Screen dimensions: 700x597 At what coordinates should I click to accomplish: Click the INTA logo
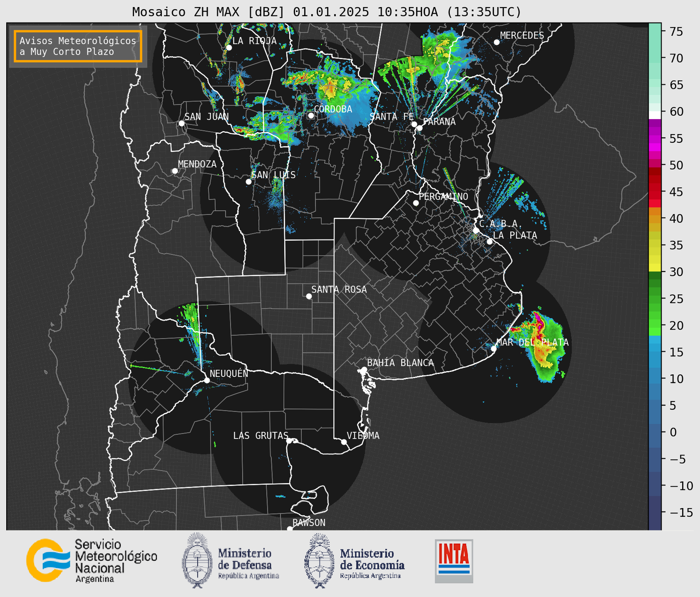click(x=454, y=561)
